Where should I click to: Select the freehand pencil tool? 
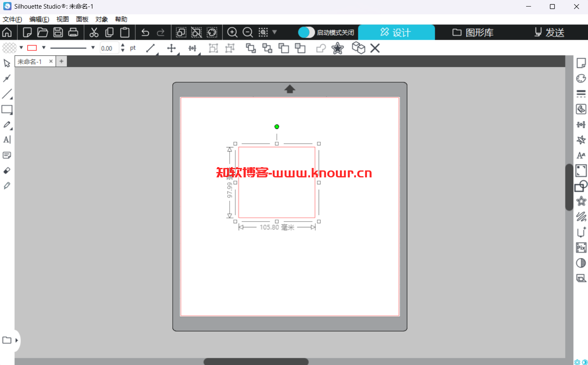7,125
